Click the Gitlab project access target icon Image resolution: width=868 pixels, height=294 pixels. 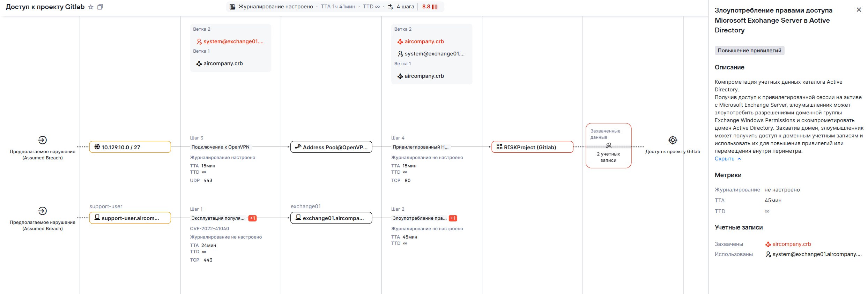pos(673,140)
